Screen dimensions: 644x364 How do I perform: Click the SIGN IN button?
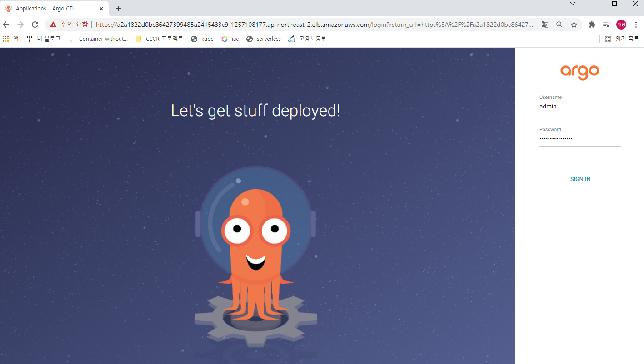pyautogui.click(x=580, y=179)
